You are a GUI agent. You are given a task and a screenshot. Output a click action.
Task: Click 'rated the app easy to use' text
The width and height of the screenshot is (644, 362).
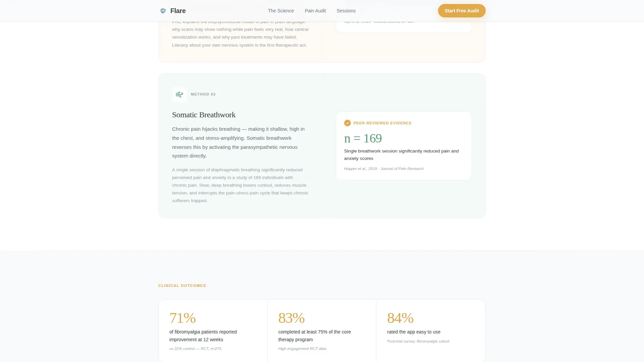pyautogui.click(x=414, y=332)
